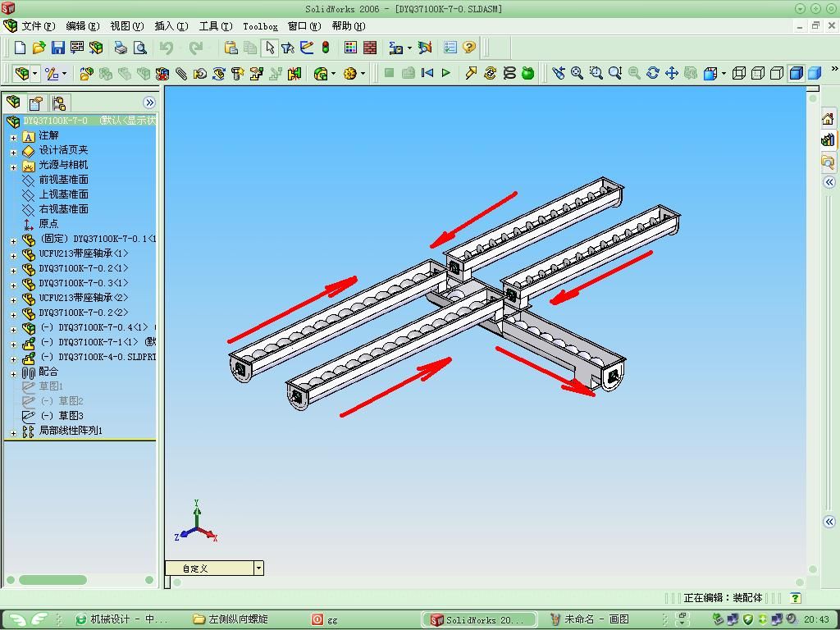Screen dimensions: 840x630
Task: Open the 工具(T) menu
Action: [x=215, y=26]
